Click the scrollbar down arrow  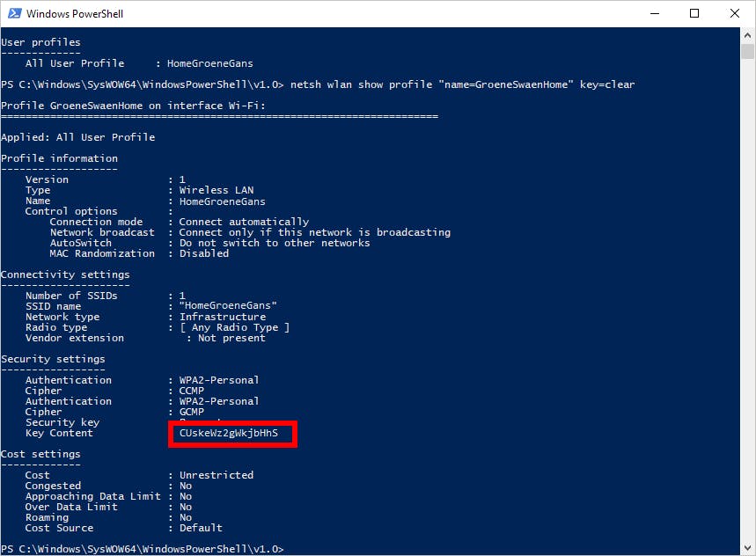tap(747, 548)
